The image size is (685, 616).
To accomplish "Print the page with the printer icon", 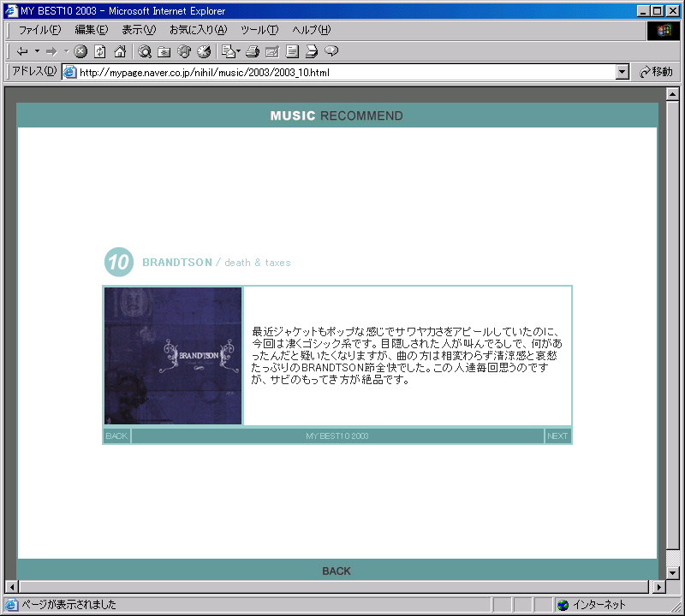I will click(x=253, y=51).
